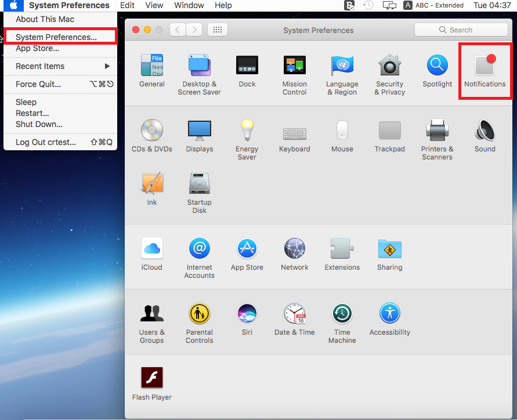Open Siri preferences
The height and width of the screenshot is (420, 517).
(247, 319)
